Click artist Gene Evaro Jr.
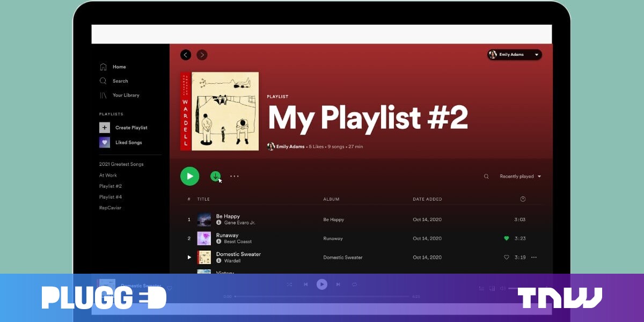This screenshot has width=644, height=322. click(x=239, y=223)
